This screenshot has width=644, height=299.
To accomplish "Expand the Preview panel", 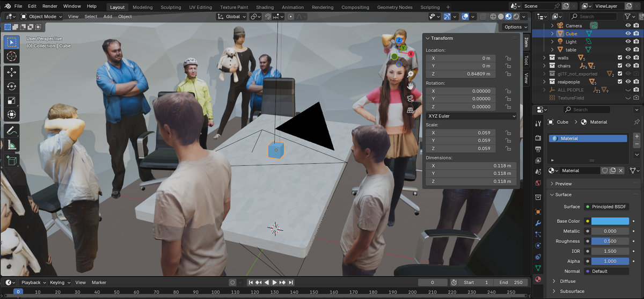I will [x=563, y=184].
